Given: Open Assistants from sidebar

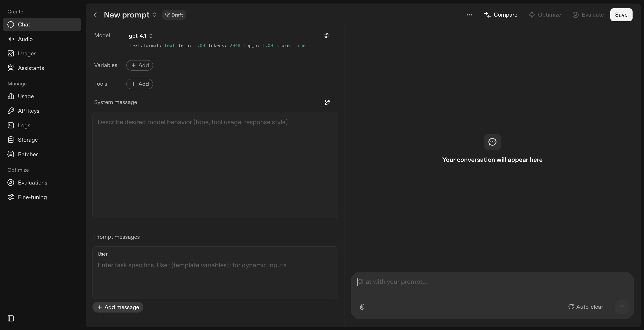Looking at the screenshot, I should click(42, 68).
